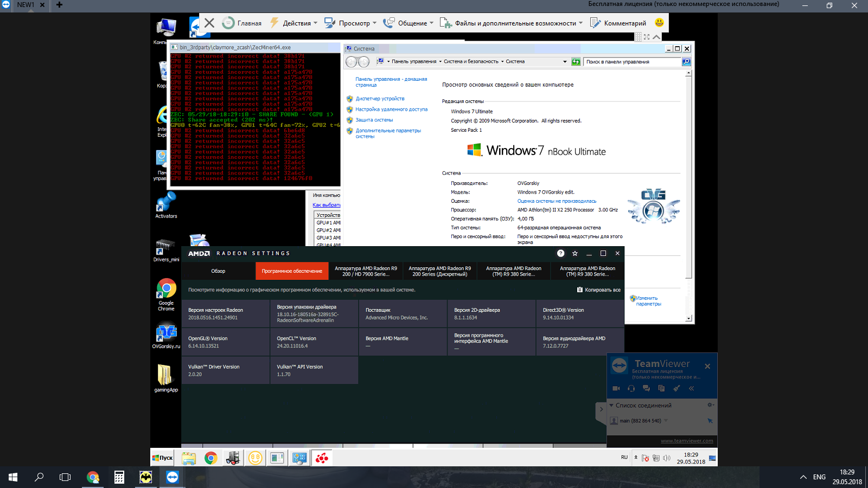Mute system volume via tray speaker icon
This screenshot has width=868, height=488.
pos(667,458)
